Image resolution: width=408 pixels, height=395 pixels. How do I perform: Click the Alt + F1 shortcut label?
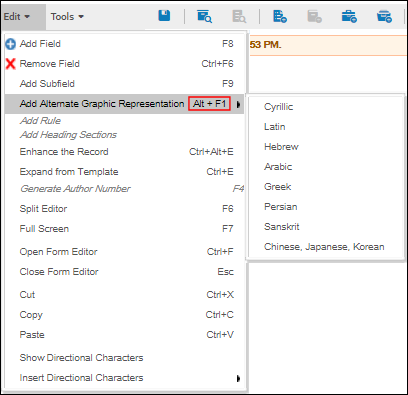[209, 104]
